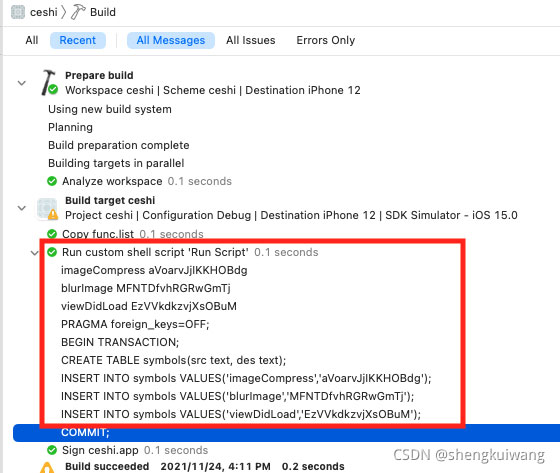Switch filter to All
The image size is (560, 473).
(x=32, y=40)
